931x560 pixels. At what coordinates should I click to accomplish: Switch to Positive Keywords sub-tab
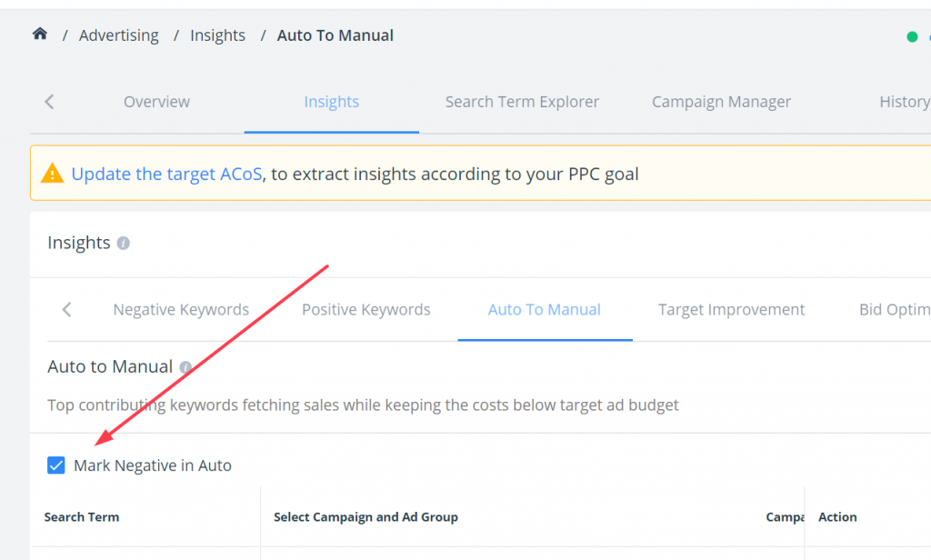click(365, 309)
